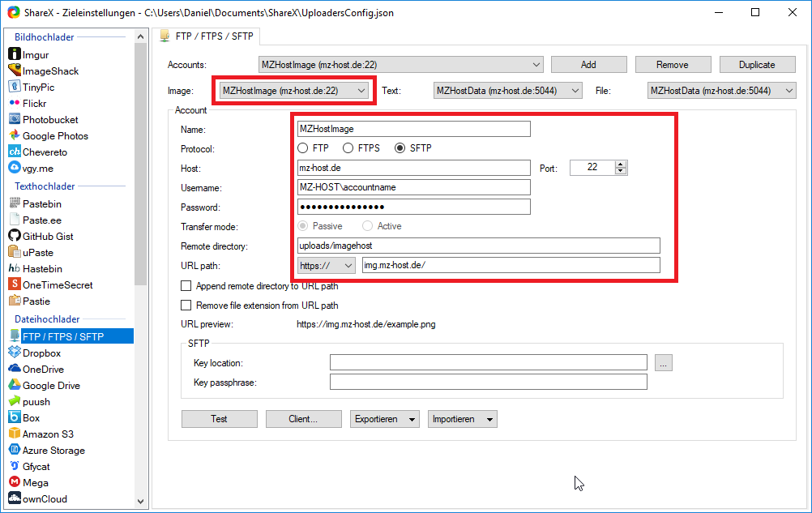Screen dimensions: 812x513
Task: Select the Mega icon
Action: tap(15, 482)
